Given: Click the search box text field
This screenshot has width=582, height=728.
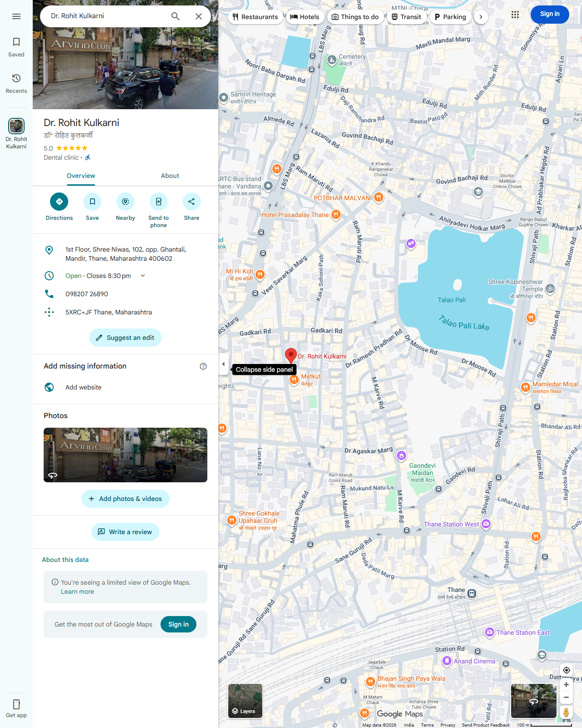Looking at the screenshot, I should (x=105, y=16).
